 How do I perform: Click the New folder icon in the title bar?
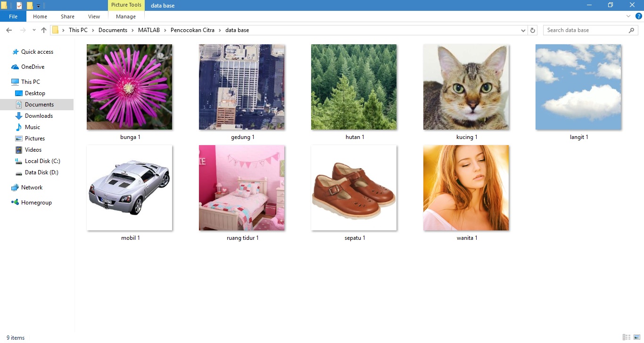30,6
